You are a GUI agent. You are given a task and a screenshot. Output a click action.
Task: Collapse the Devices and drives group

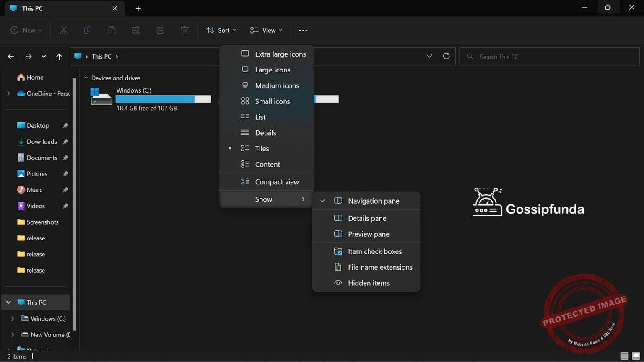point(86,78)
